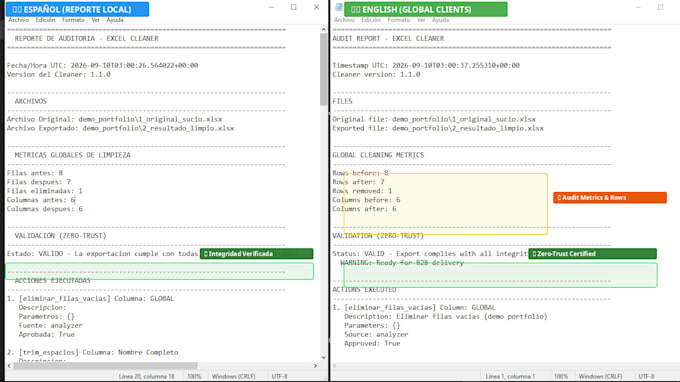Click the 'Filas antes: 8' line

pyautogui.click(x=35, y=173)
